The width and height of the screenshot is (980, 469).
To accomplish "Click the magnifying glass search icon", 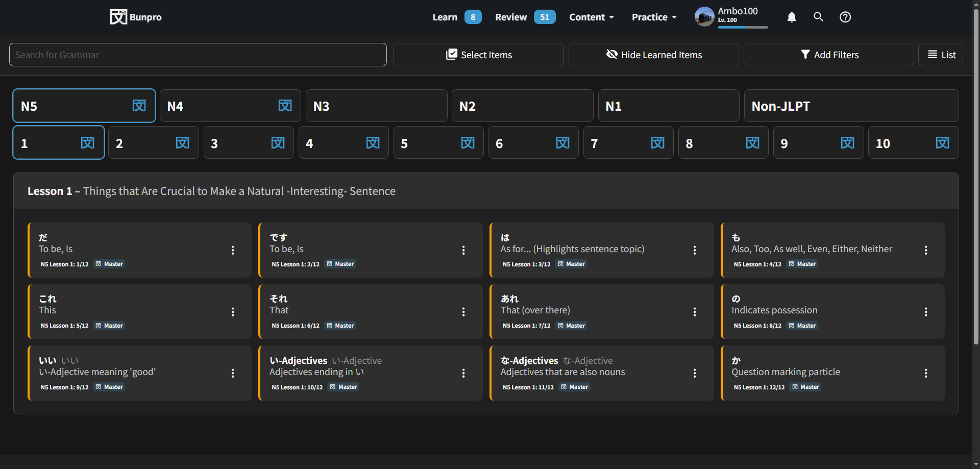I will click(x=818, y=17).
